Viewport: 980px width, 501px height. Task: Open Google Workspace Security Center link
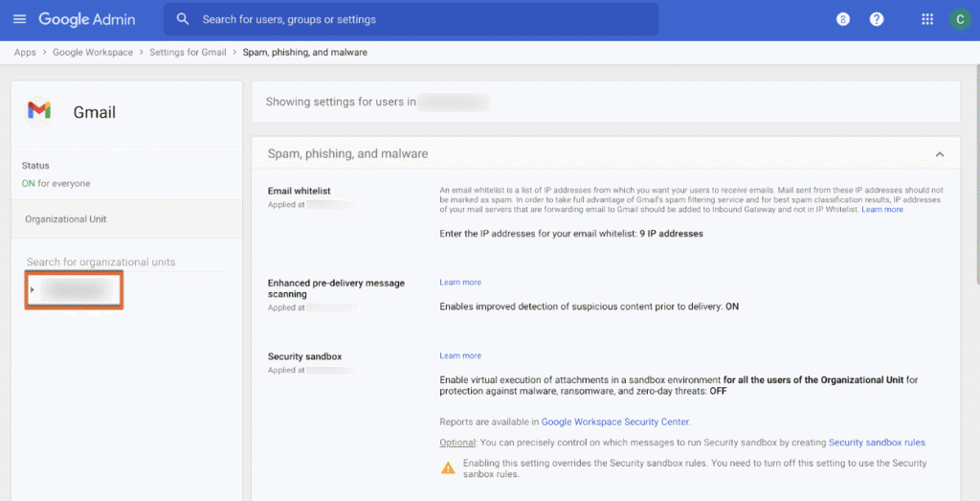[x=615, y=421]
